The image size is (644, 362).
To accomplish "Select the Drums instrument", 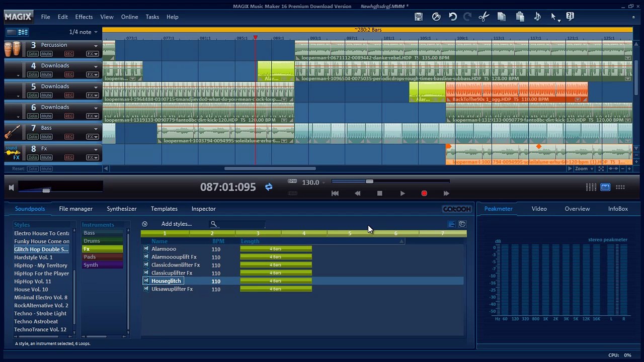I will tap(103, 241).
